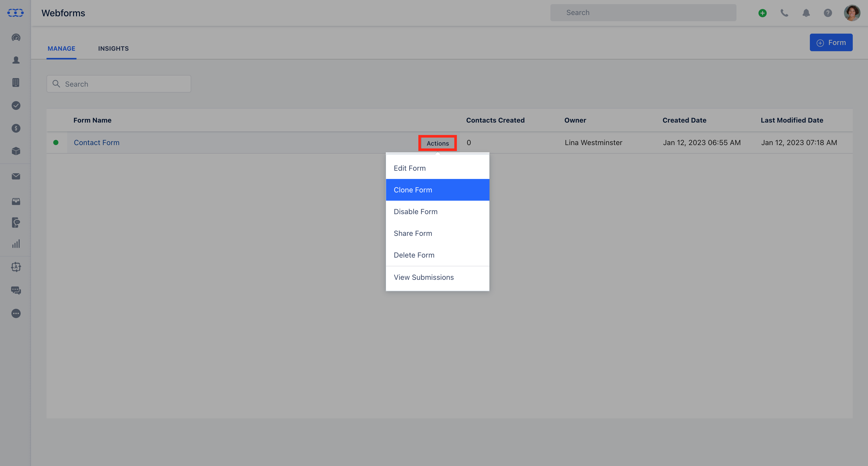Click the green quick-add plus icon
Screen dimensions: 868x466
click(x=763, y=13)
